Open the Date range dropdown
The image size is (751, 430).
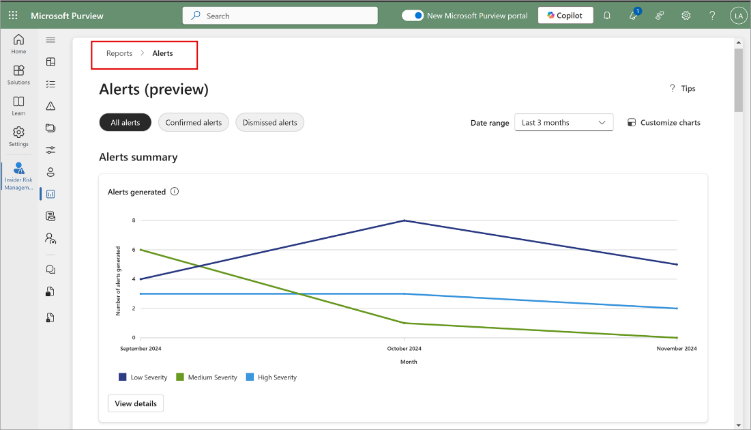click(x=564, y=123)
